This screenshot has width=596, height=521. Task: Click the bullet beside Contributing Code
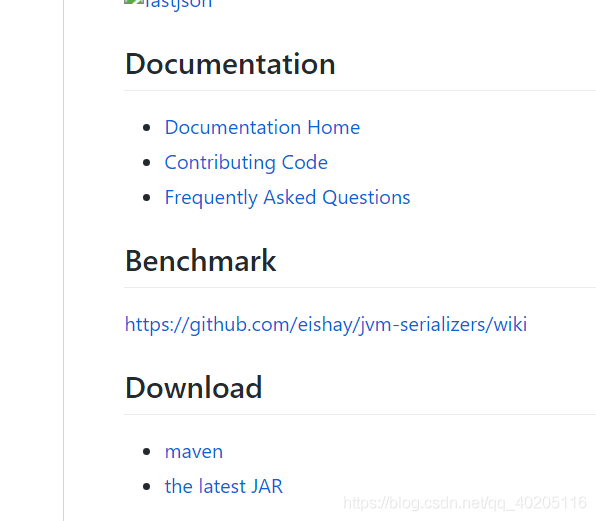point(147,163)
